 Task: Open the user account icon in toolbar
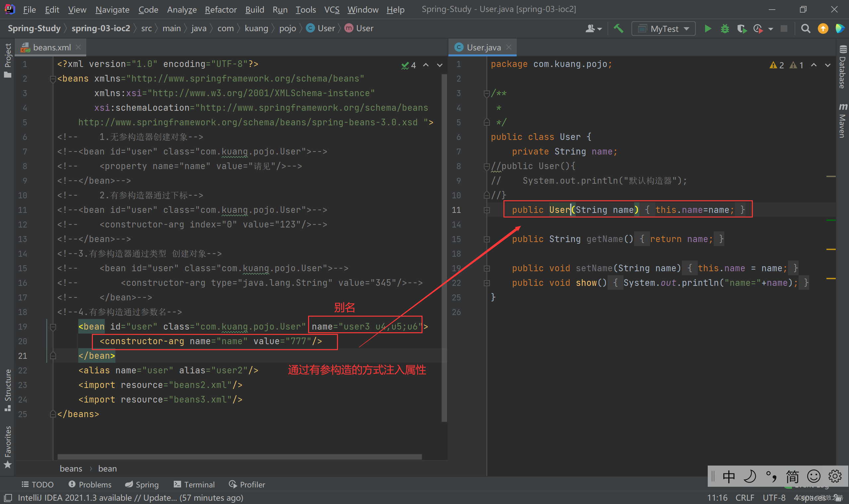pos(593,29)
